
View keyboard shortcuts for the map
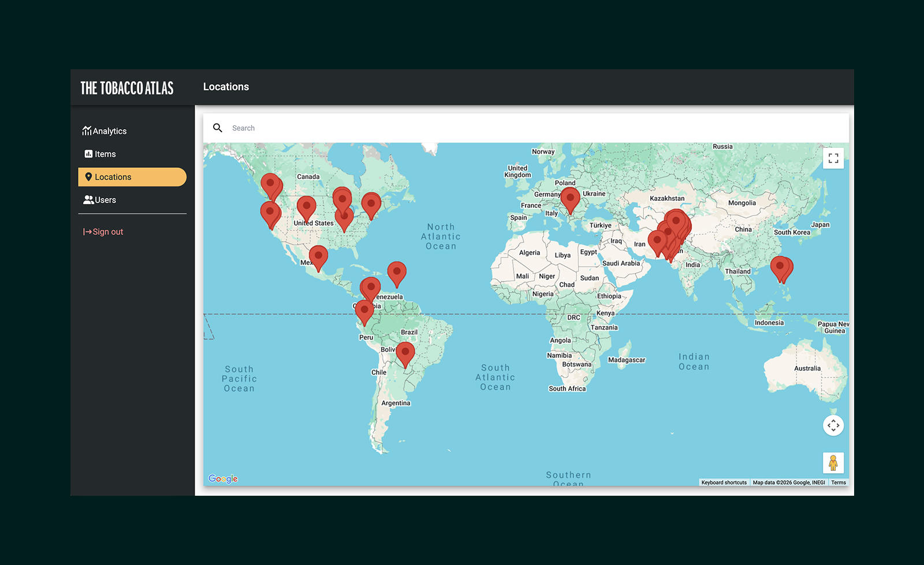click(x=724, y=482)
